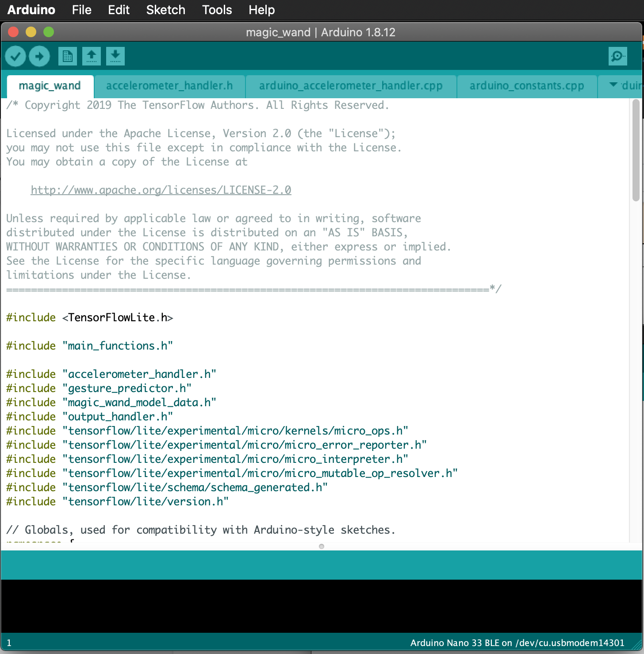
Task: Create a new sketch with New icon
Action: pyautogui.click(x=67, y=57)
